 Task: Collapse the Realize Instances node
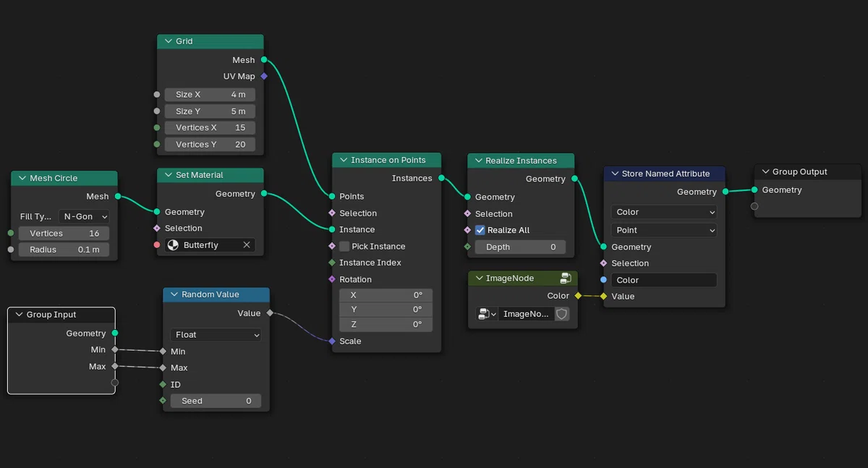[x=479, y=161]
